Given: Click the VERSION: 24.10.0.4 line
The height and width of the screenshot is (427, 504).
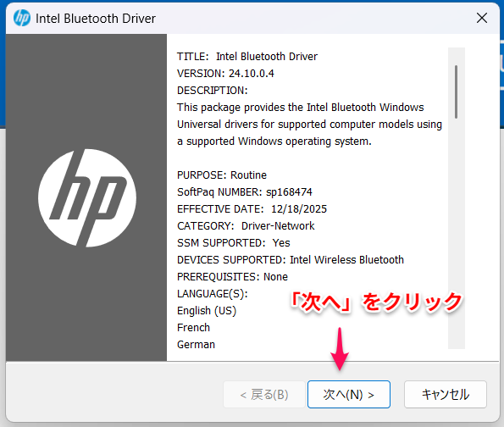Looking at the screenshot, I should pyautogui.click(x=225, y=74).
